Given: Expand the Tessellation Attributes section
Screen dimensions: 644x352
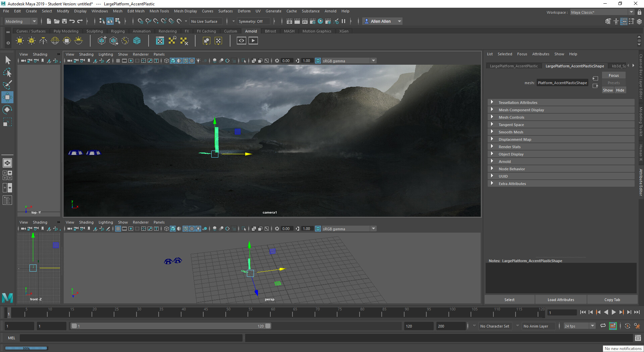Looking at the screenshot, I should [x=561, y=103].
